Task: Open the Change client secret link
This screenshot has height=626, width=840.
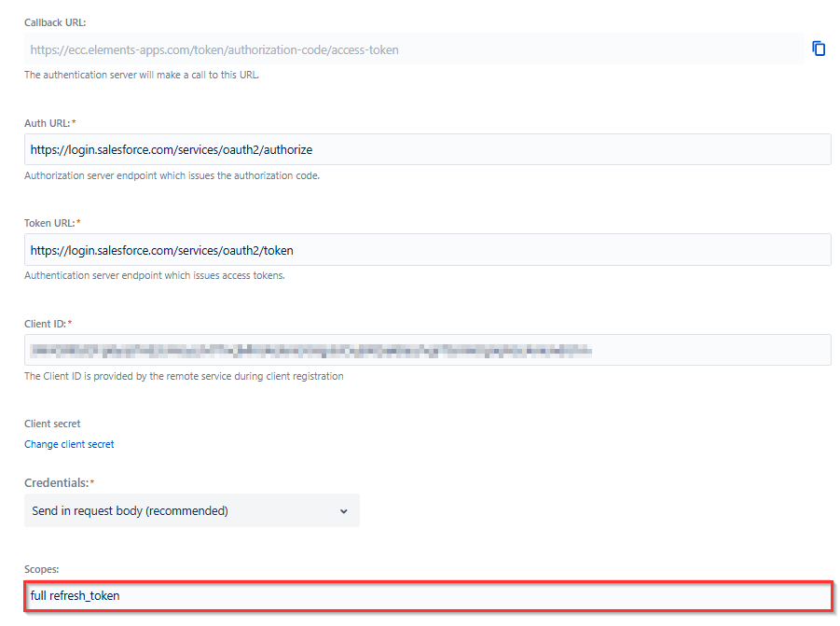Action: 69,444
